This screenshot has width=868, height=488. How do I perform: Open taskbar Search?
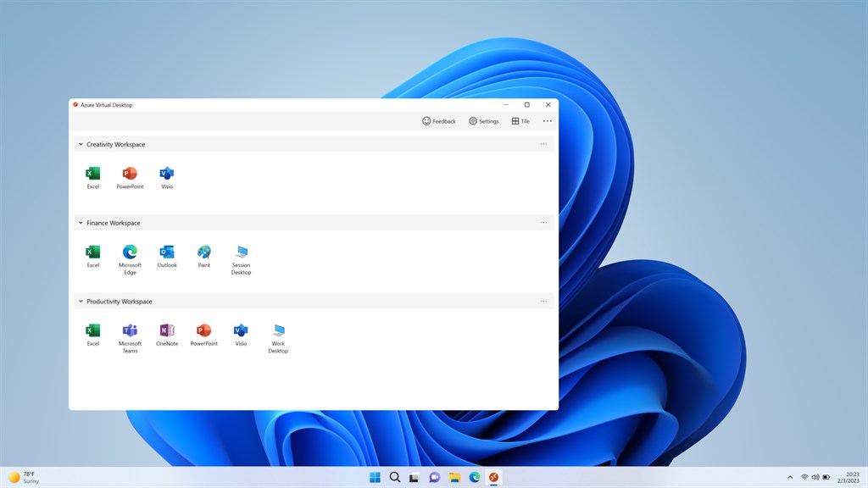pos(395,477)
